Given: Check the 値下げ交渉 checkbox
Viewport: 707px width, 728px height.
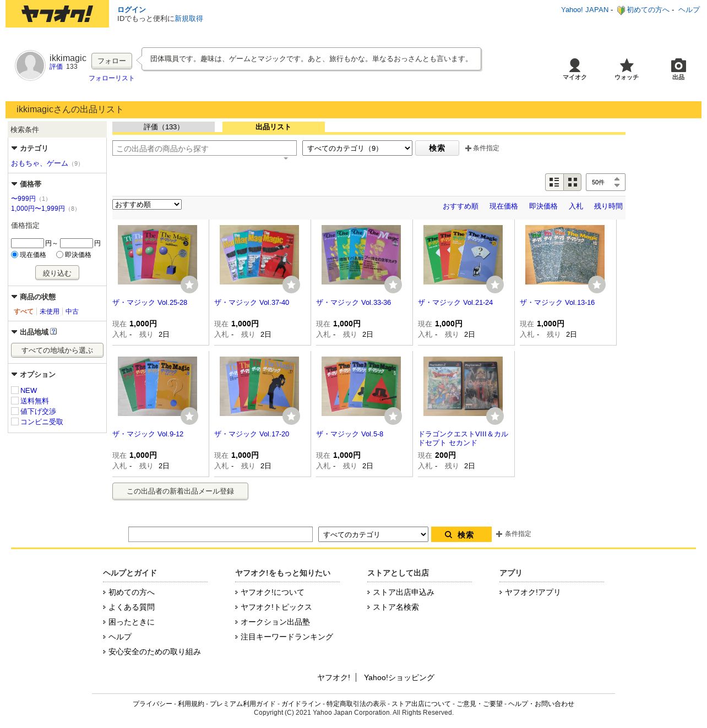Looking at the screenshot, I should pyautogui.click(x=15, y=411).
